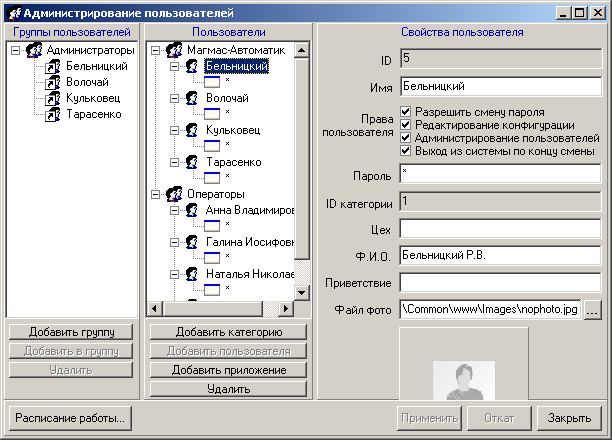Click the Магмас-Автоматик category icon
Screen dimensions: 612x440
(x=174, y=49)
